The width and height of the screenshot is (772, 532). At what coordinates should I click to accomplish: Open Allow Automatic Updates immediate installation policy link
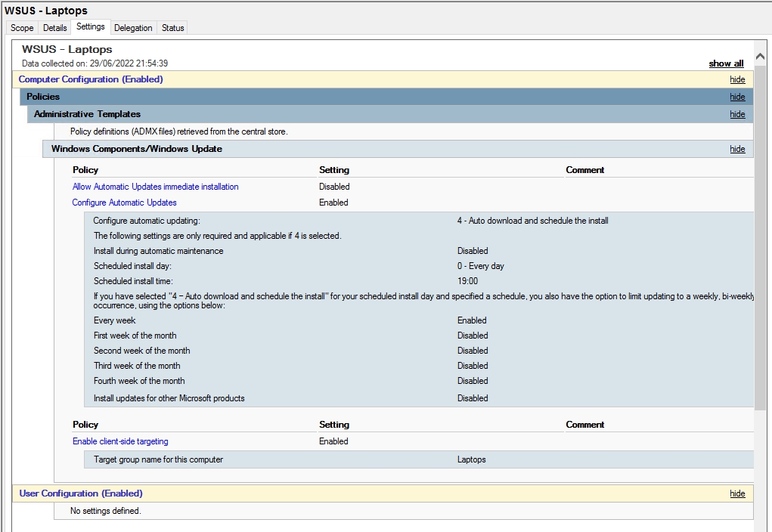point(155,187)
